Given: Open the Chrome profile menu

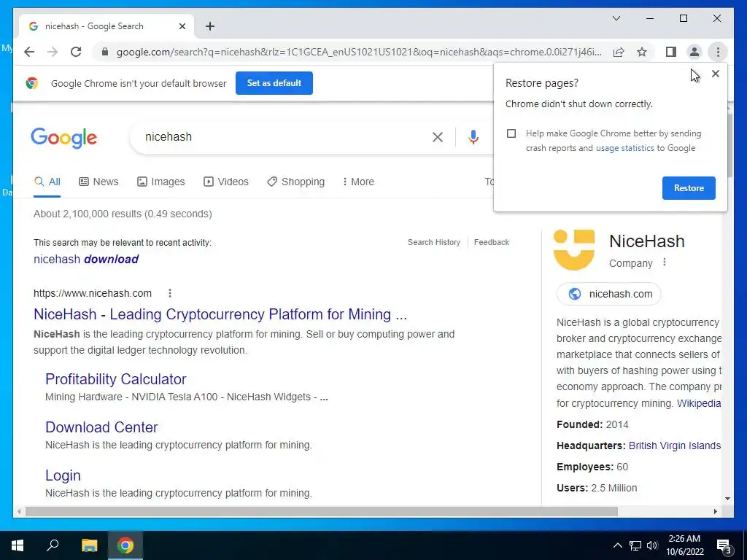Looking at the screenshot, I should 694,52.
